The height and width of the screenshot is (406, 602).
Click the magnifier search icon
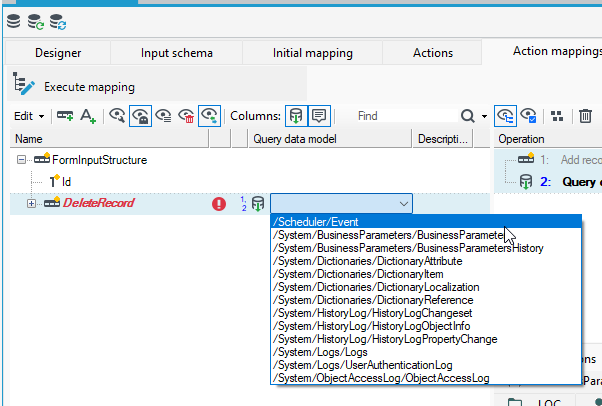click(x=467, y=116)
